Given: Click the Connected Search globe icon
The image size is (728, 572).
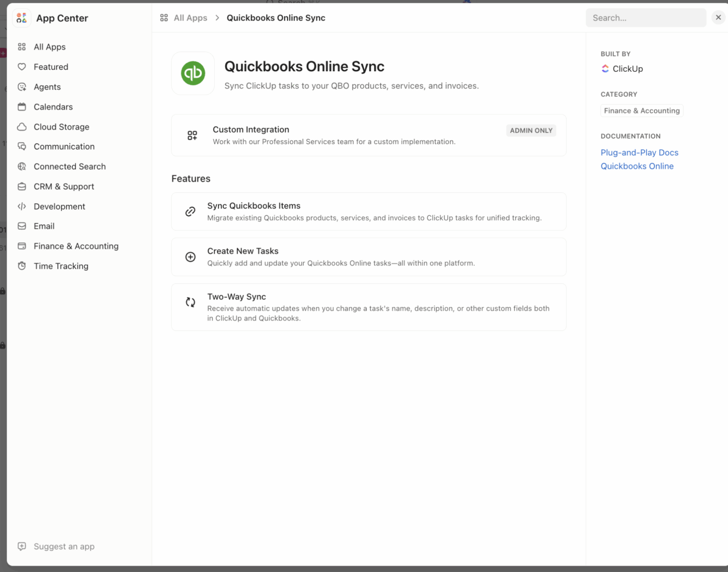Looking at the screenshot, I should pos(22,166).
